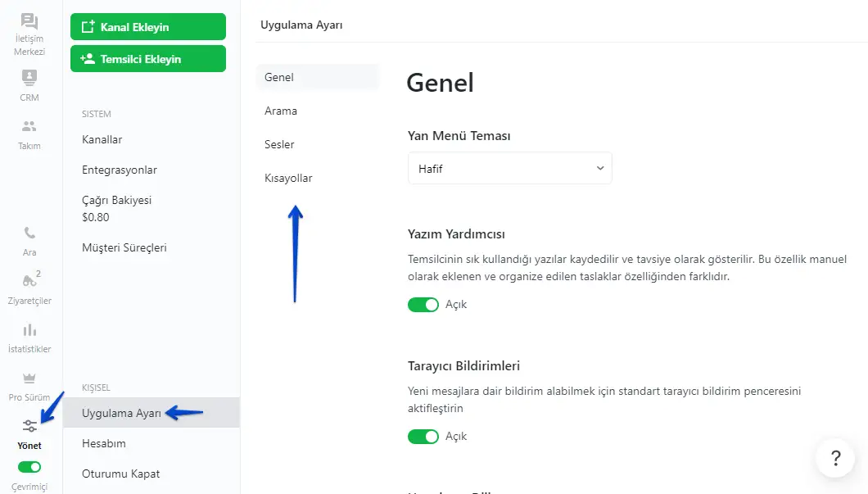Screen dimensions: 868x494
Task: Click the Kanal Ekleyin button
Action: [147, 27]
